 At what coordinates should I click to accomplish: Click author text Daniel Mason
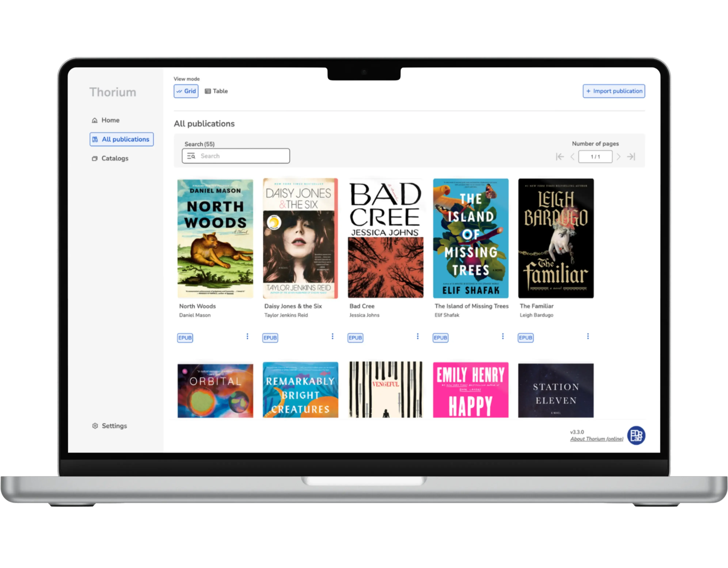click(x=195, y=315)
